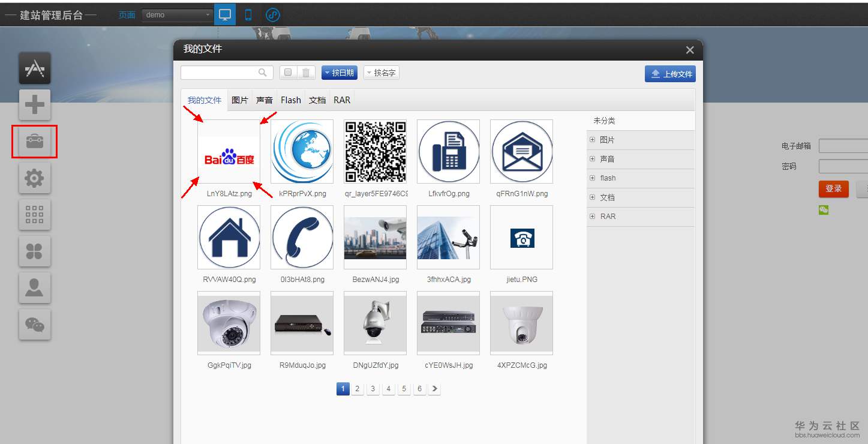The image size is (868, 444).
Task: Select the R9MduqJo.jpg recorder thumbnail
Action: pyautogui.click(x=302, y=323)
